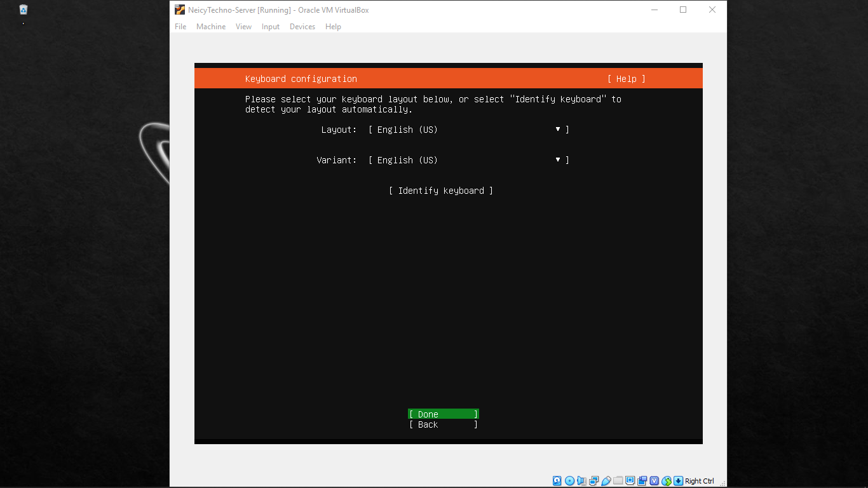Click the Identify keyboard button
The image size is (868, 488).
coord(441,191)
